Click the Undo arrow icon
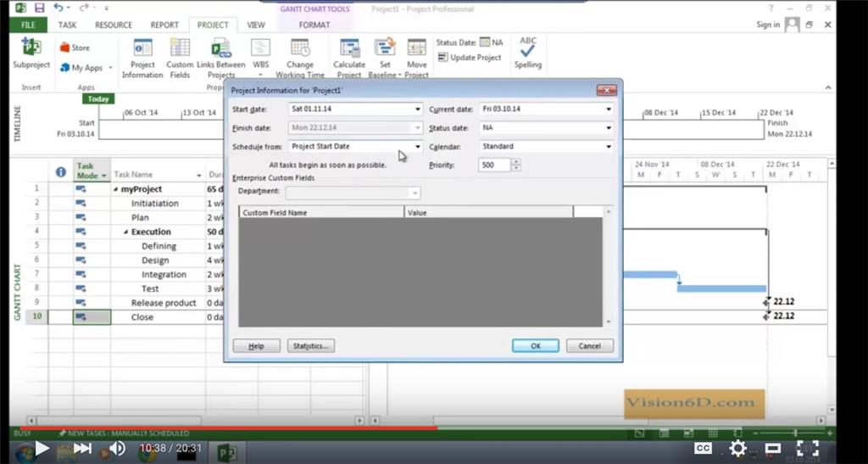Screen dimensions: 868x464 (58, 8)
